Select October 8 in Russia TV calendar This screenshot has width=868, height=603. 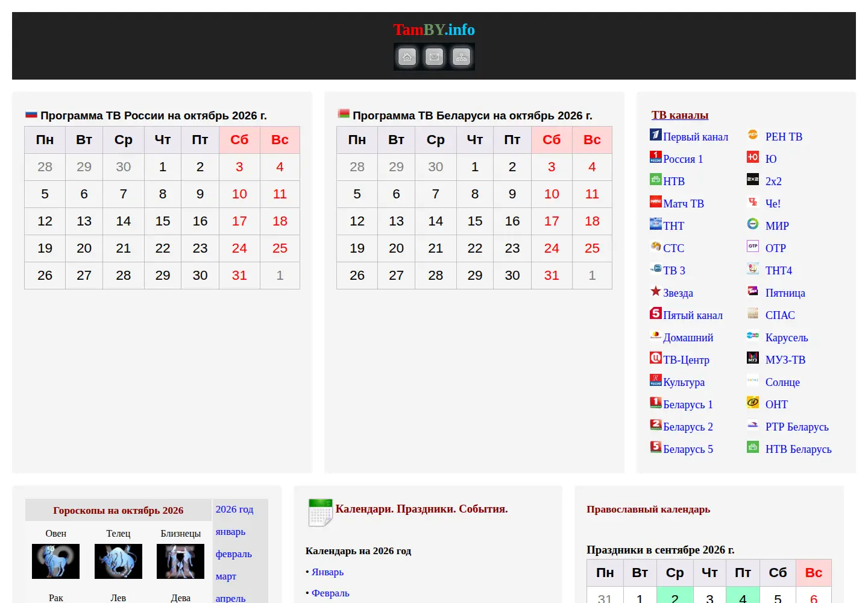click(x=163, y=194)
